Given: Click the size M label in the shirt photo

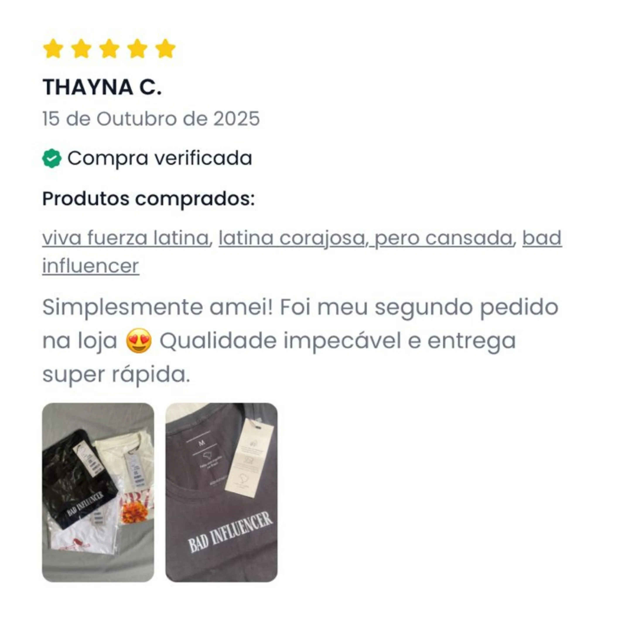Looking at the screenshot, I should pos(201,443).
